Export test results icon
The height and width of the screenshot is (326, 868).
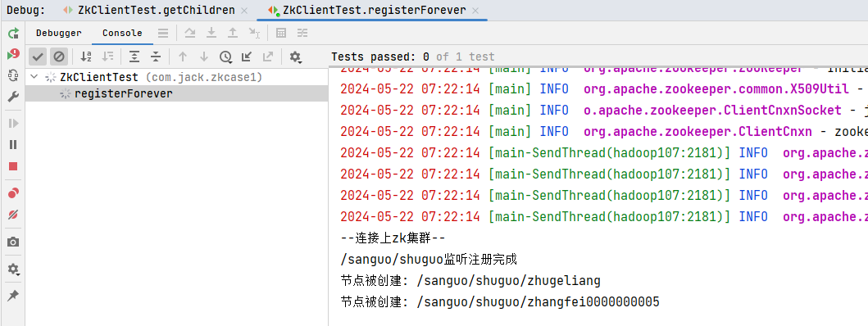[269, 57]
